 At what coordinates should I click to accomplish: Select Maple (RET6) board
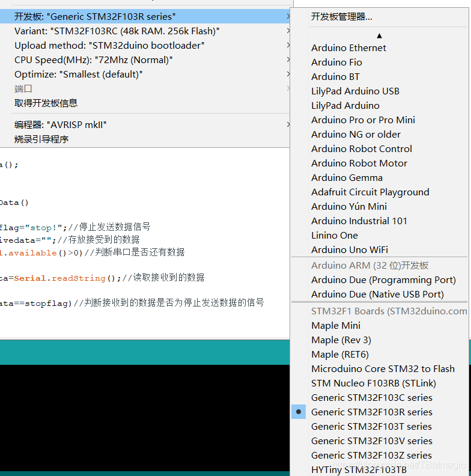click(379, 354)
